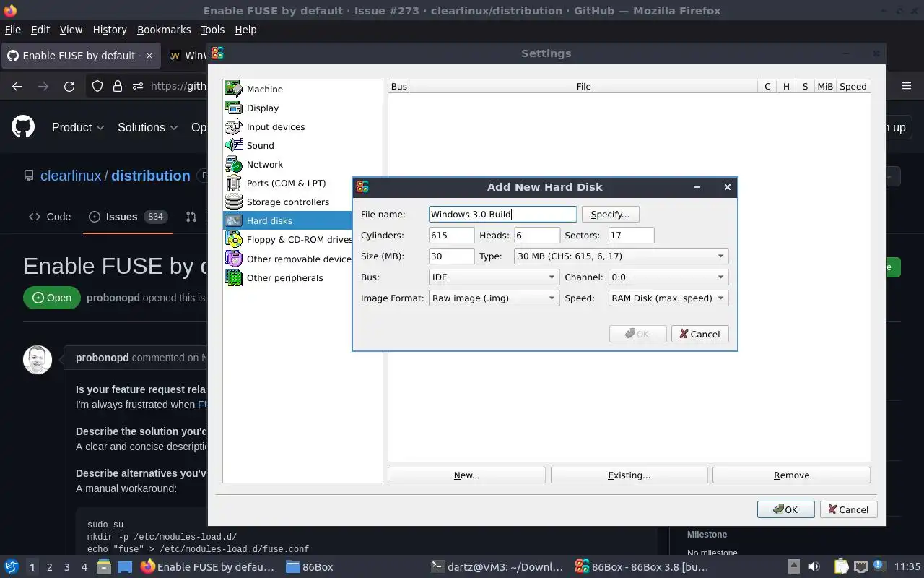
Task: Confirm Settings with OK button
Action: coord(785,509)
